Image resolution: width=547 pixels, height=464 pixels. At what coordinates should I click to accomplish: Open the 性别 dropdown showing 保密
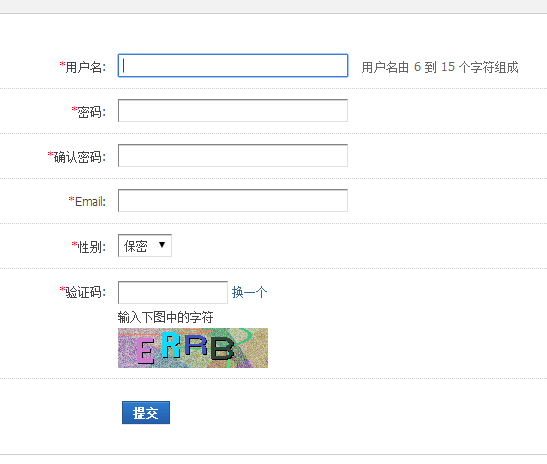(x=145, y=246)
